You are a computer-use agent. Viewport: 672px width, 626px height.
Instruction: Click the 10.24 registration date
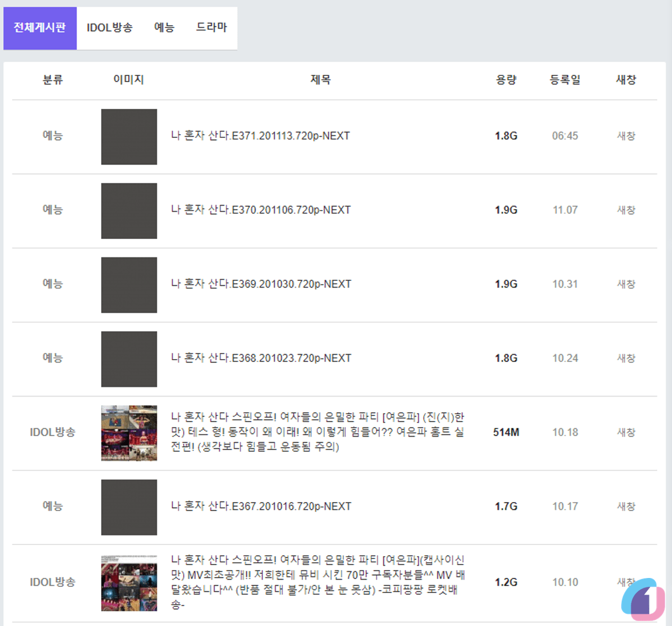565,358
